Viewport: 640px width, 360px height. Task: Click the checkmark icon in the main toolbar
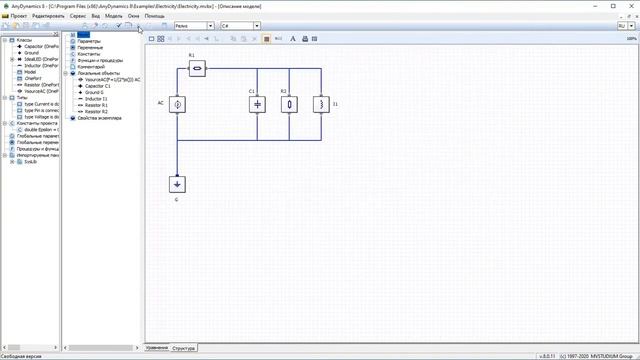pyautogui.click(x=119, y=26)
